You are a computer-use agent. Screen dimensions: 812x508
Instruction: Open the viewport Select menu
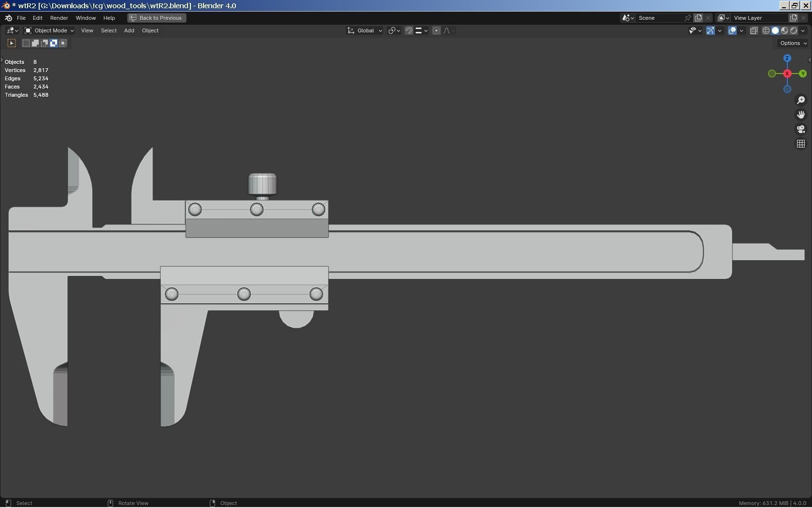(x=109, y=30)
